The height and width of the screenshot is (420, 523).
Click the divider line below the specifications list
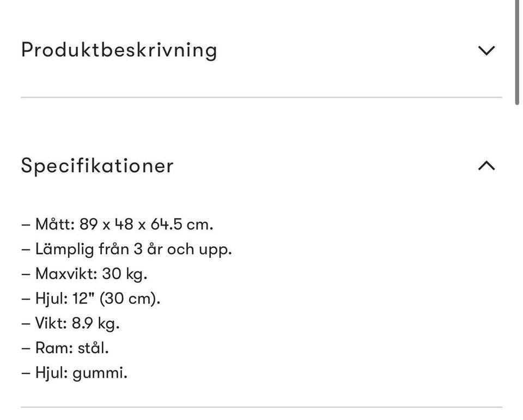click(261, 407)
